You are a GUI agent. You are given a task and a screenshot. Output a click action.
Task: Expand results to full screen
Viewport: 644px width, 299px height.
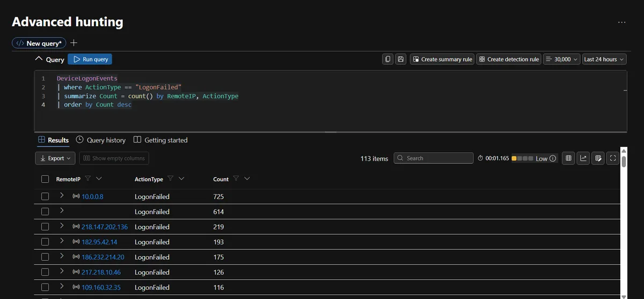point(613,158)
